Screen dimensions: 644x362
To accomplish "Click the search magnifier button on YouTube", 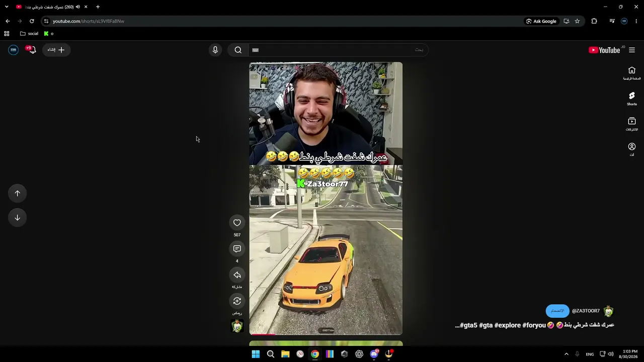I will [x=238, y=50].
